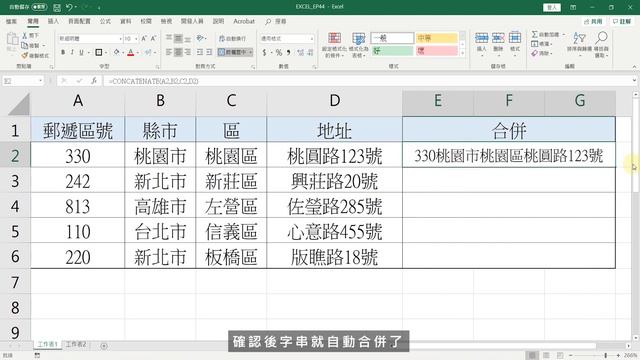This screenshot has height=360, width=640.
Task: Add a new sheet with plus button
Action: pos(104,346)
